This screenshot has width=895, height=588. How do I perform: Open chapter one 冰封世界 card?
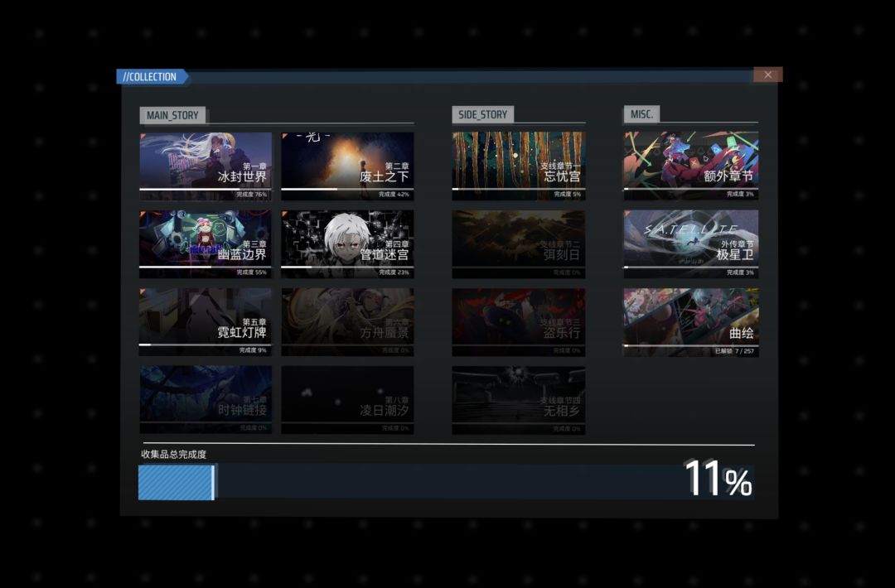pos(206,166)
